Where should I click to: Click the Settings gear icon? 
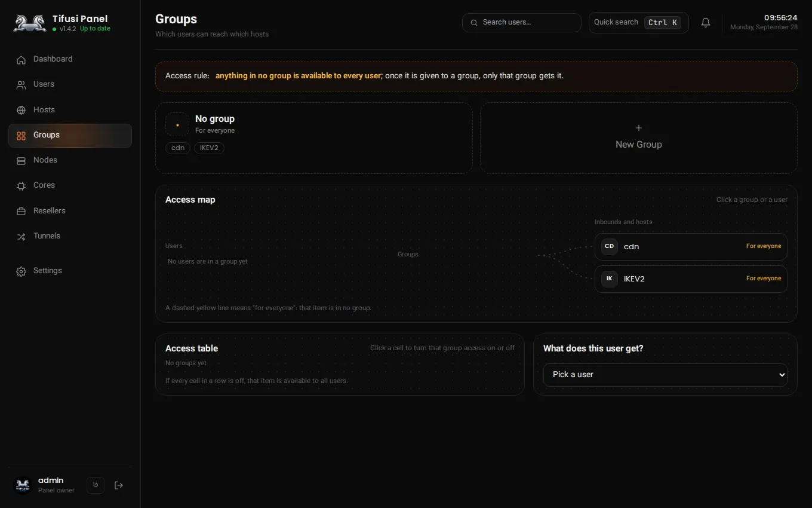click(21, 271)
